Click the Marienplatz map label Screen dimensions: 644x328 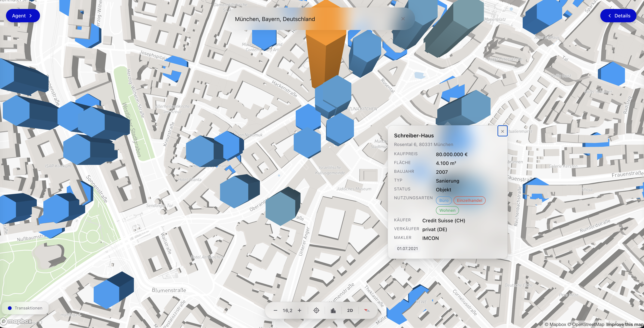tap(495, 19)
